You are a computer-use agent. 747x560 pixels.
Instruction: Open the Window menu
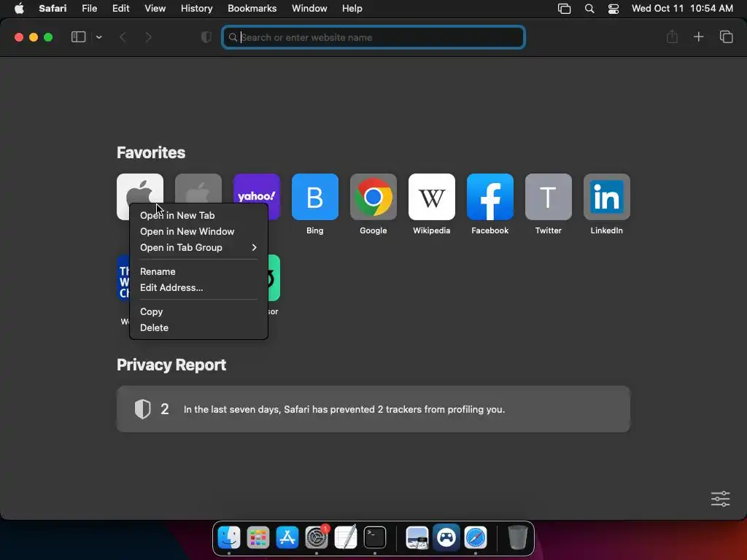pos(309,8)
